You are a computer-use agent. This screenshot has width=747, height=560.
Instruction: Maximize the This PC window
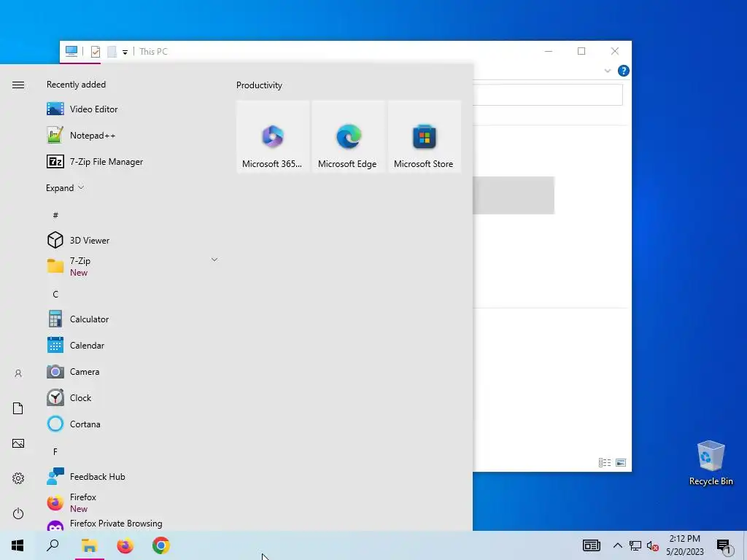click(581, 51)
